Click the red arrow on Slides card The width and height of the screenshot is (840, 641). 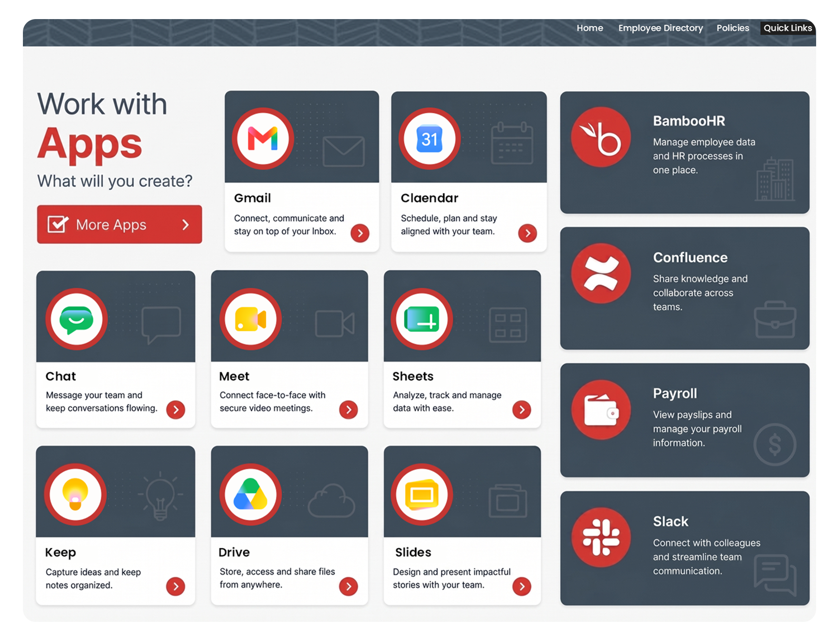click(522, 587)
